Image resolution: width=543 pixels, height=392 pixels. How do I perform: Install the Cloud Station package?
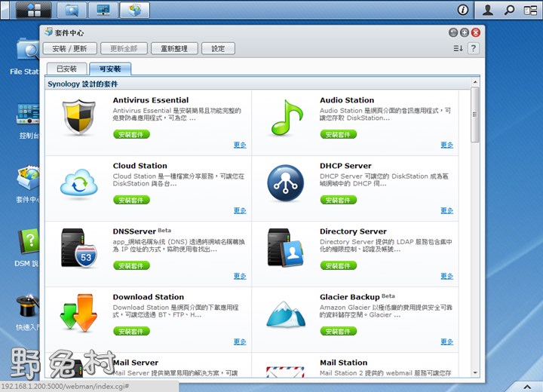131,200
